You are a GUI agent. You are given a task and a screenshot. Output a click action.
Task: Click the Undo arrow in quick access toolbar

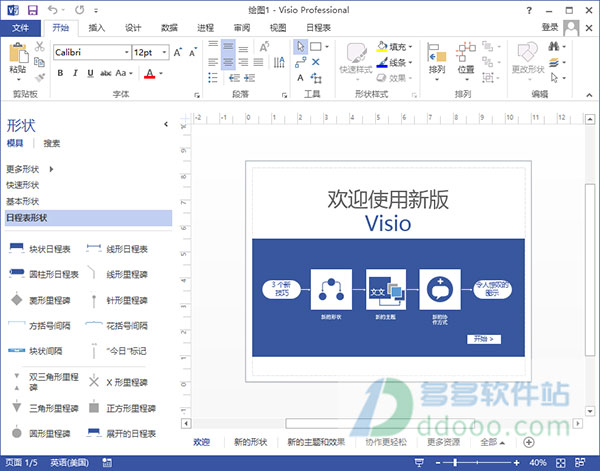tap(53, 10)
